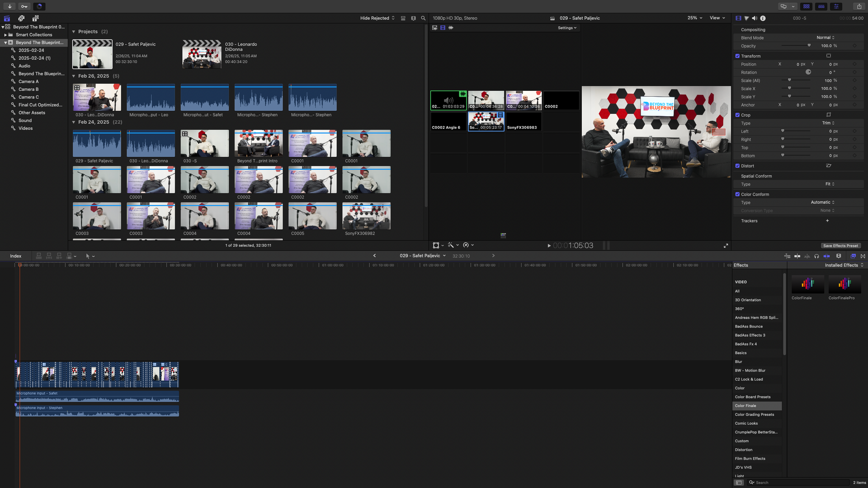Disable the Transform checkbox in the inspector
Screen dimensions: 868x488
coord(738,56)
